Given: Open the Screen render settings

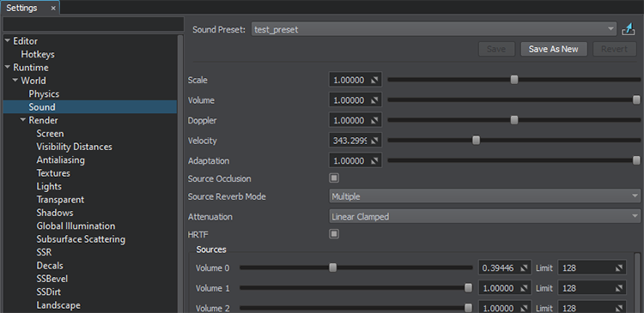Looking at the screenshot, I should (x=50, y=134).
